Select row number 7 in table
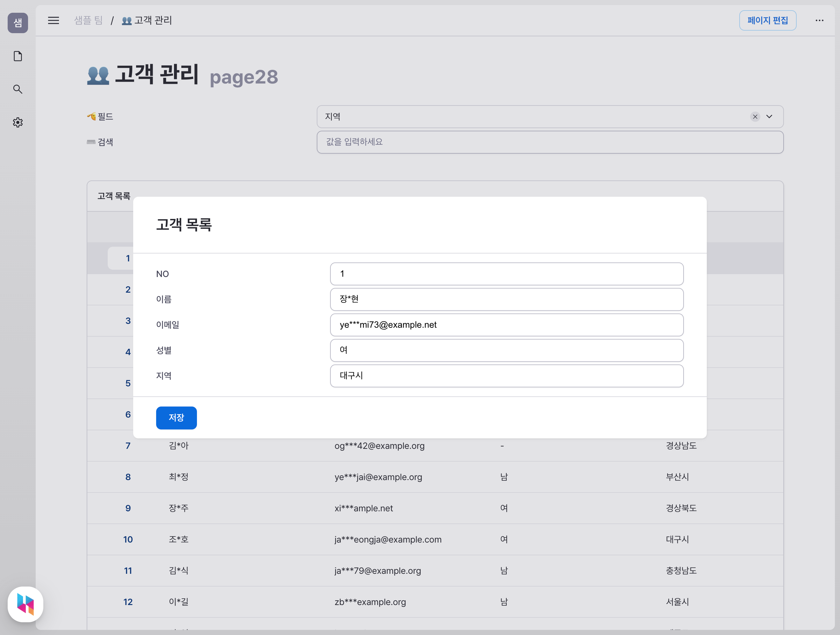Image resolution: width=840 pixels, height=635 pixels. [128, 445]
